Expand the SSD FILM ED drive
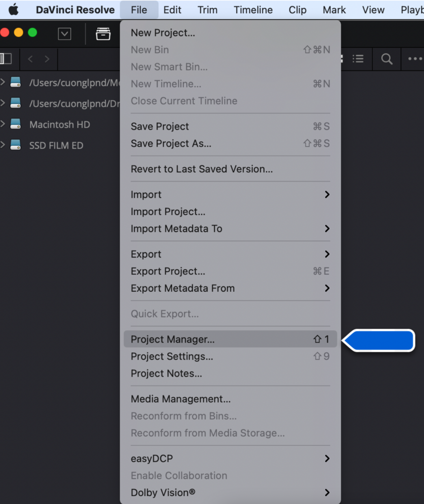The width and height of the screenshot is (424, 504). point(3,145)
